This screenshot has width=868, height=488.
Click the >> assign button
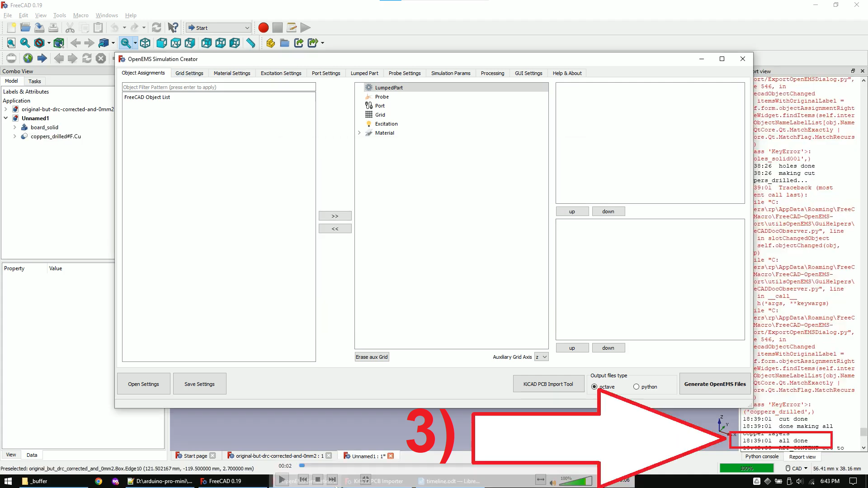tap(335, 216)
